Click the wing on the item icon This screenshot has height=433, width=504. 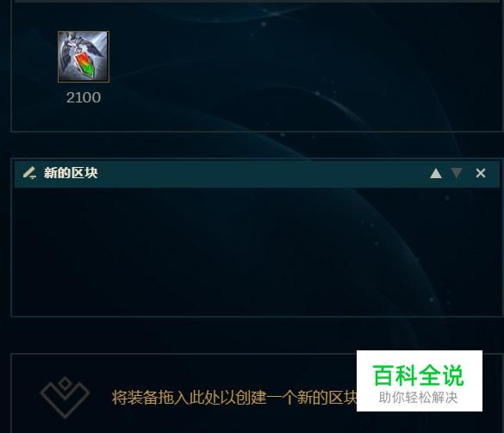click(91, 47)
